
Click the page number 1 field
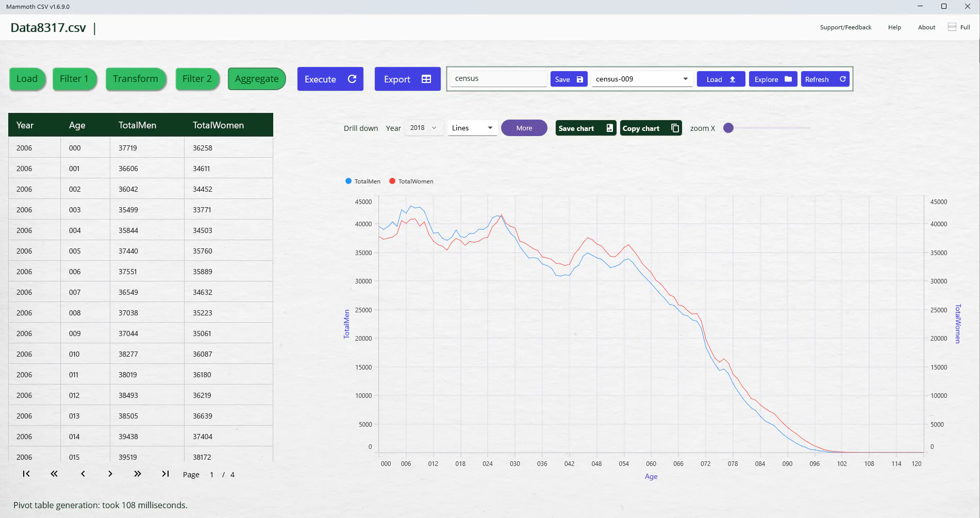[211, 475]
